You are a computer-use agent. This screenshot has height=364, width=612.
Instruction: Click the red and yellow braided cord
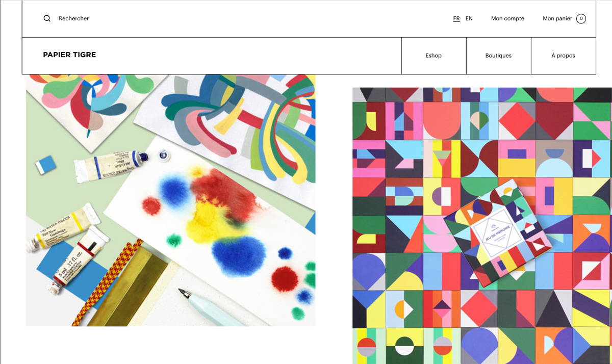[x=108, y=283]
